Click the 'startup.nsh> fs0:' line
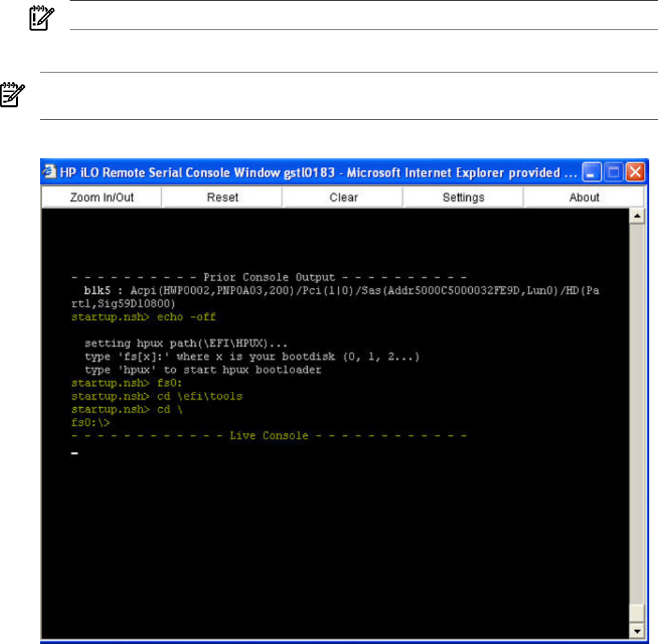The image size is (658, 644). coord(127,383)
